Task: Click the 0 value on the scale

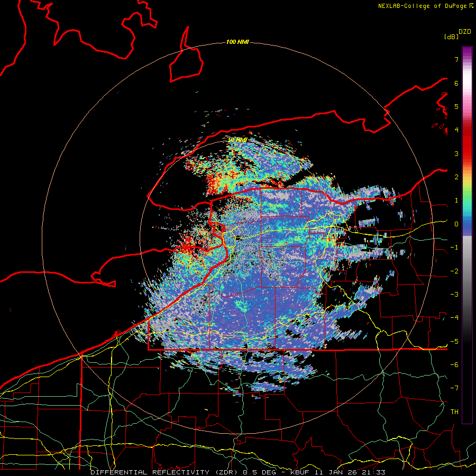Action: [x=456, y=224]
